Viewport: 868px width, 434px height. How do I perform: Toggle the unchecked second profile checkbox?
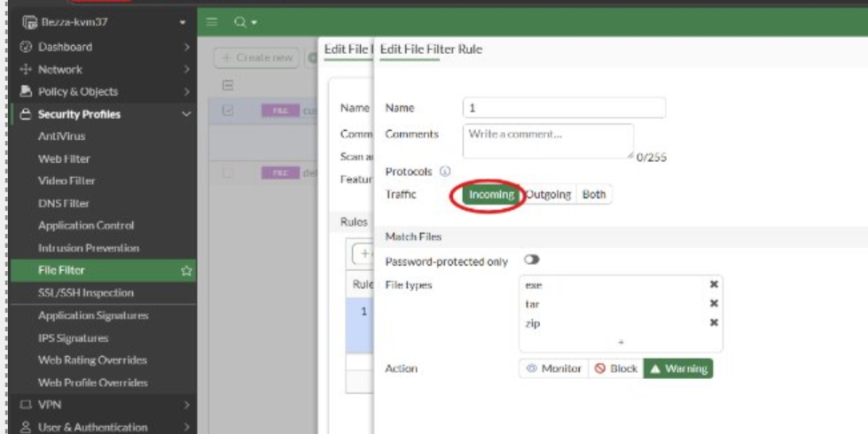(x=228, y=173)
